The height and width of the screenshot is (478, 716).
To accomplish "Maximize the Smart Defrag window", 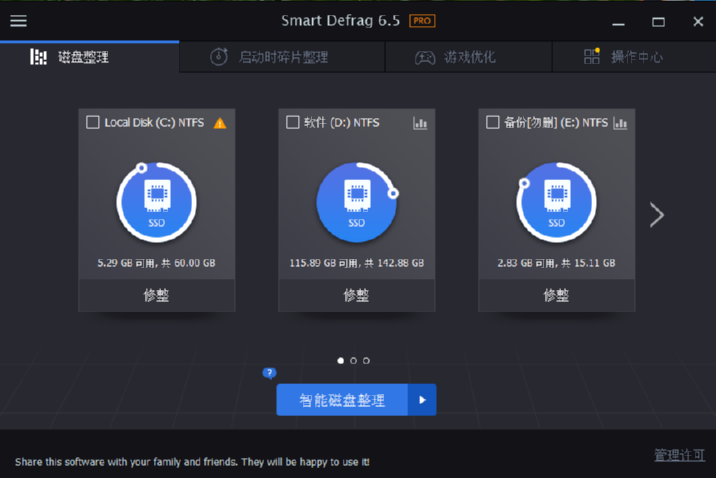I will [x=658, y=21].
